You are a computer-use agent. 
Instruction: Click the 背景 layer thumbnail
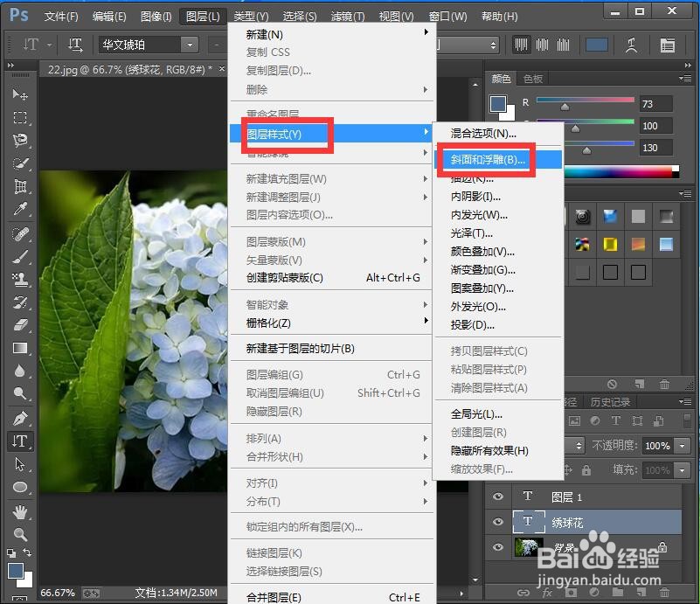click(529, 547)
